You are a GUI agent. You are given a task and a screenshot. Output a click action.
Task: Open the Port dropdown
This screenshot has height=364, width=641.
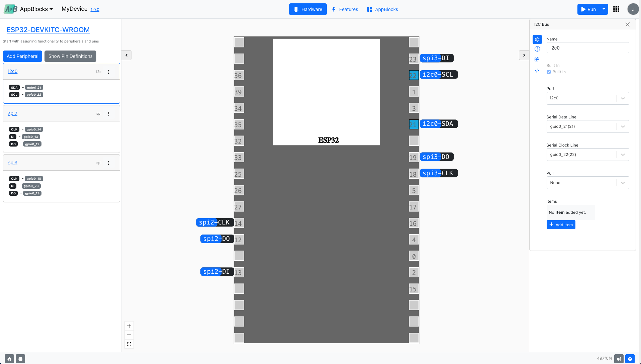[x=588, y=98]
